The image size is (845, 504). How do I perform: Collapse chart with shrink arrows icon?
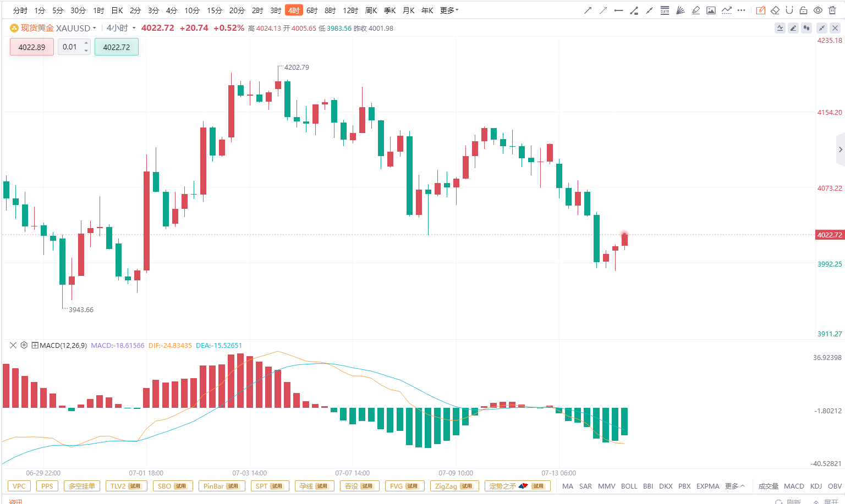822,28
